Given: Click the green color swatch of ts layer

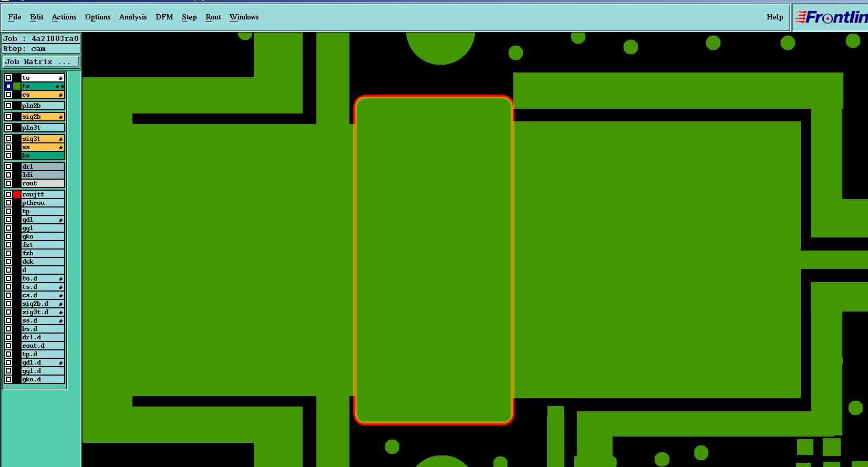Looking at the screenshot, I should click(x=17, y=86).
